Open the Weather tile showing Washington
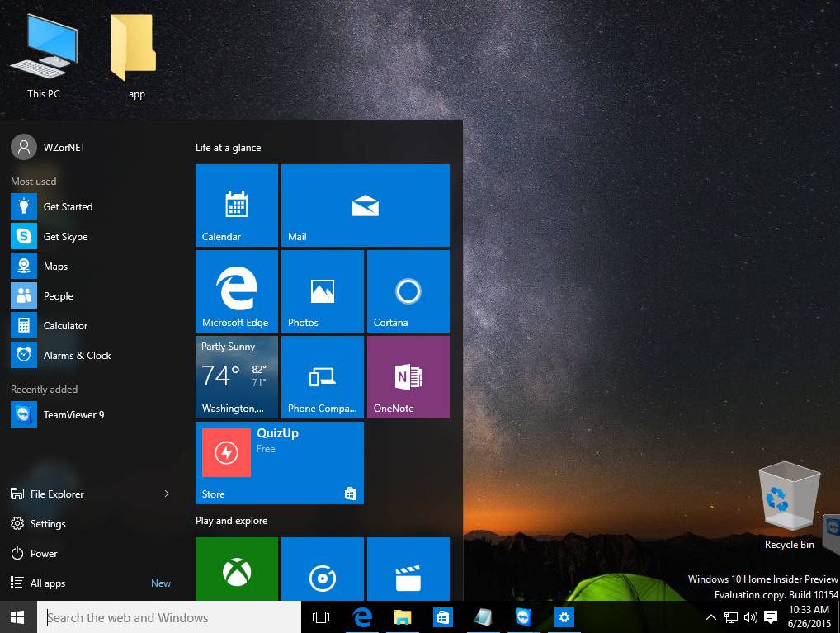Screen dimensions: 840x633 click(x=237, y=377)
